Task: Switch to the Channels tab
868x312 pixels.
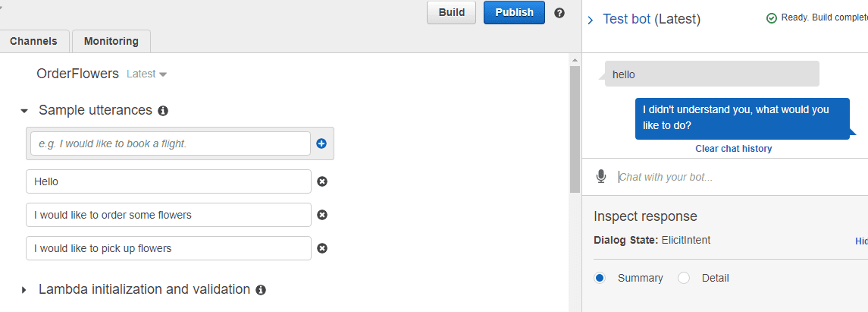Action: [x=34, y=41]
